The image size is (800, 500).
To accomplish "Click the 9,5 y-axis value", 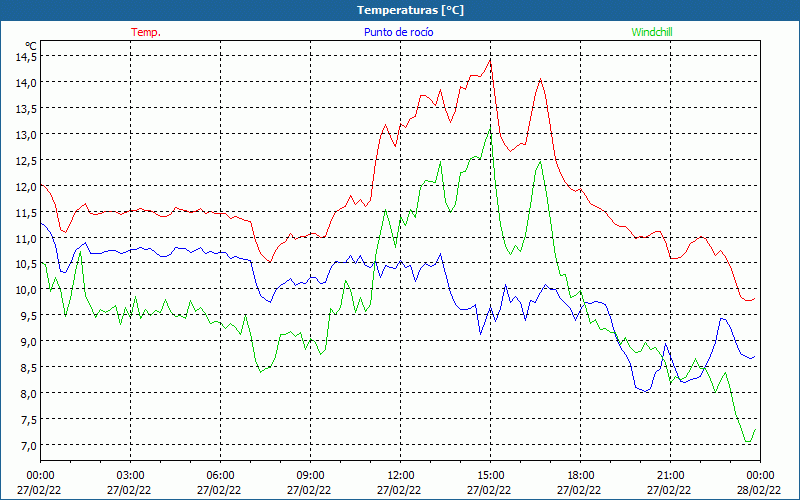I will pos(29,316).
